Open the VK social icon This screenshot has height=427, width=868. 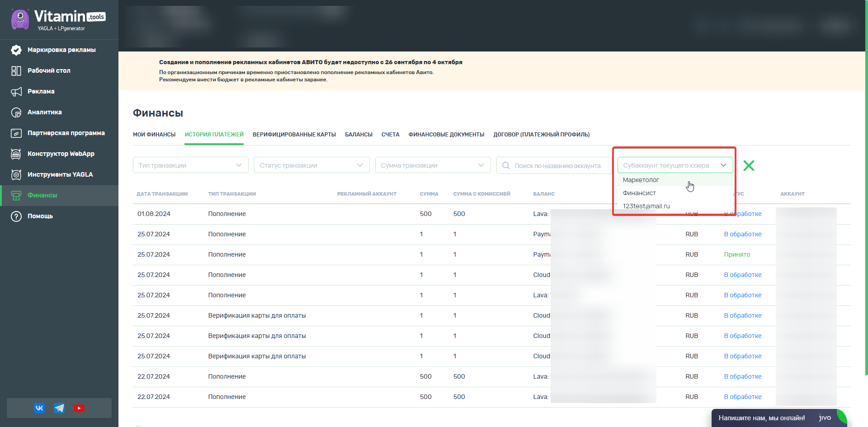pos(39,408)
